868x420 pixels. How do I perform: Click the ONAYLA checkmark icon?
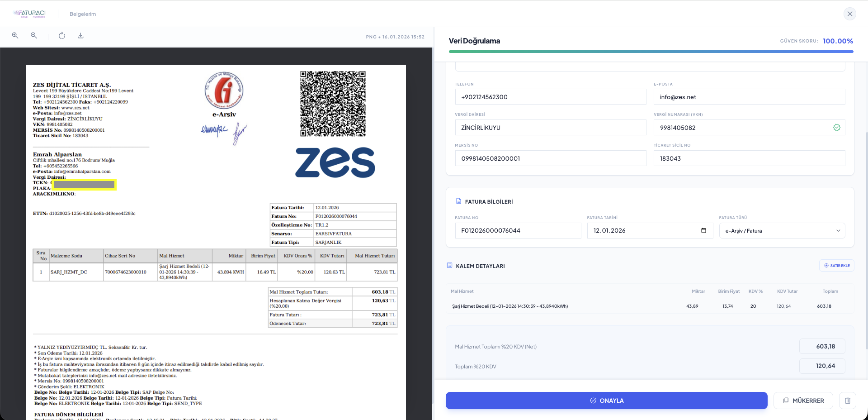click(x=592, y=401)
